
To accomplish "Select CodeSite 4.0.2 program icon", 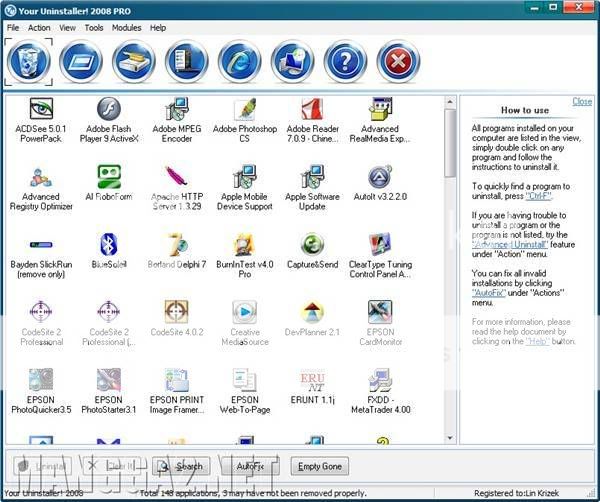I will tap(176, 312).
